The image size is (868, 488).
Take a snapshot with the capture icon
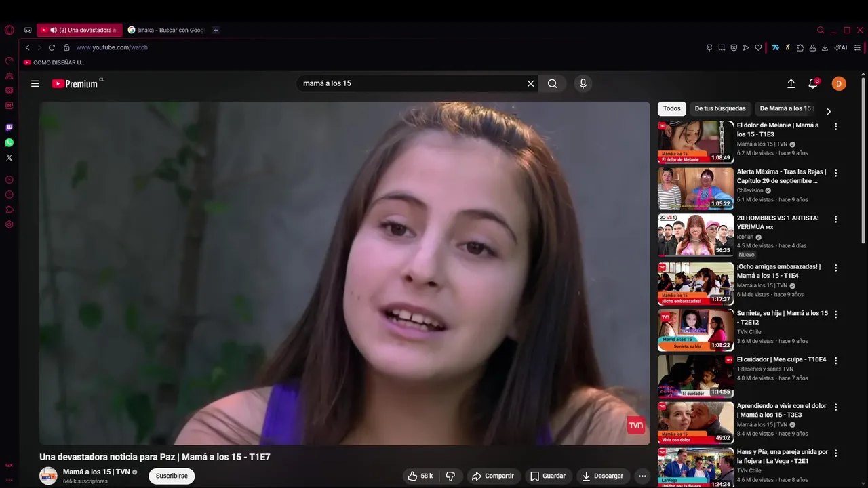(722, 47)
